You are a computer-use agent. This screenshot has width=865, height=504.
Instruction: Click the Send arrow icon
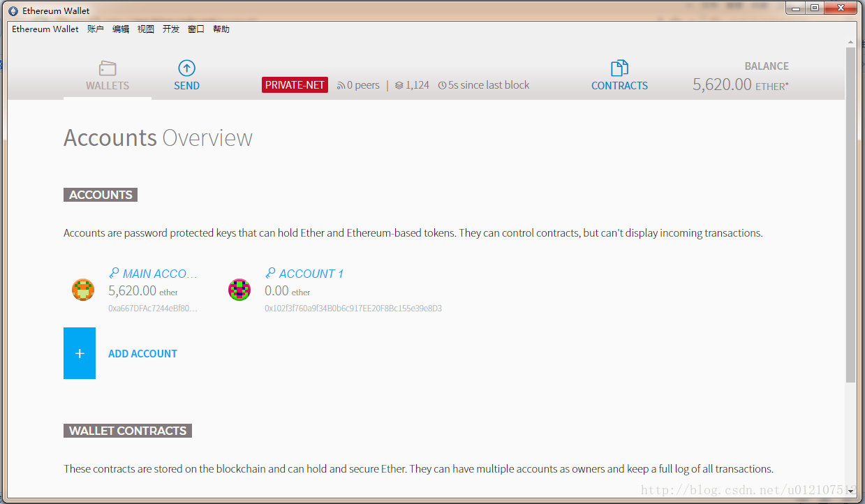[x=186, y=68]
